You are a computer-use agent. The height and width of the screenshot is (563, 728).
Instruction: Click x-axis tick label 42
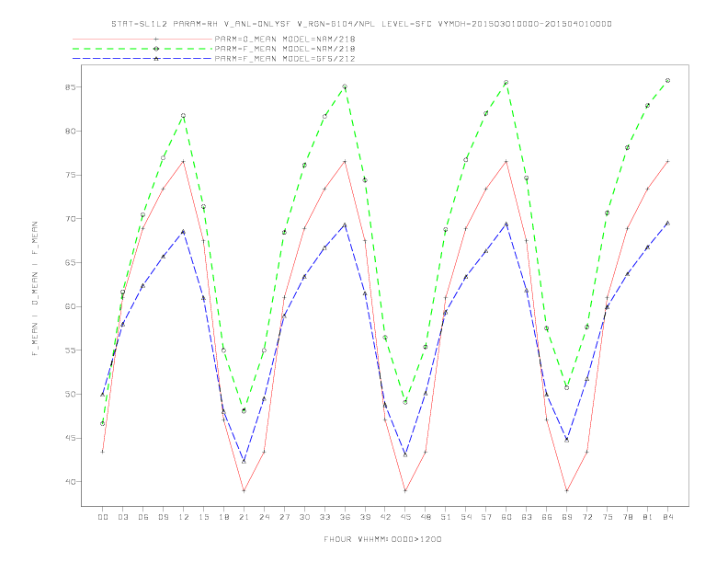385,517
